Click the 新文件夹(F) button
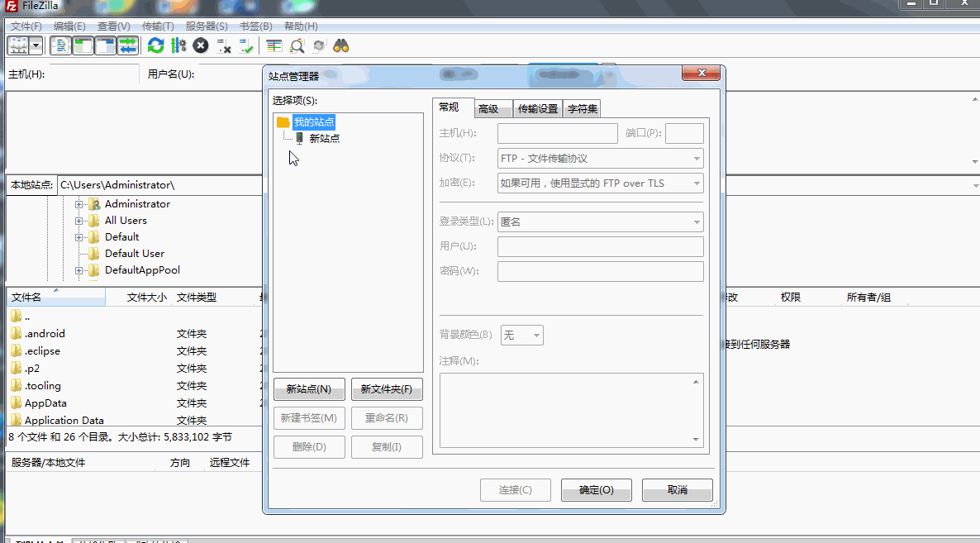980x543 pixels. click(x=387, y=388)
